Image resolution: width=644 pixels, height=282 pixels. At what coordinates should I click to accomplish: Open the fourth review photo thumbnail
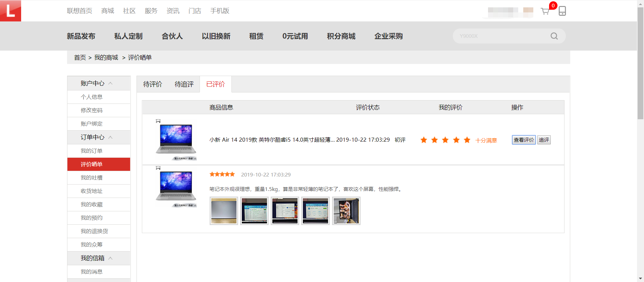(x=315, y=211)
